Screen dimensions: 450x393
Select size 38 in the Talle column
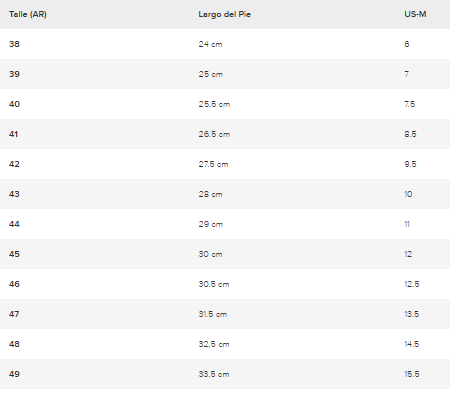(14, 44)
